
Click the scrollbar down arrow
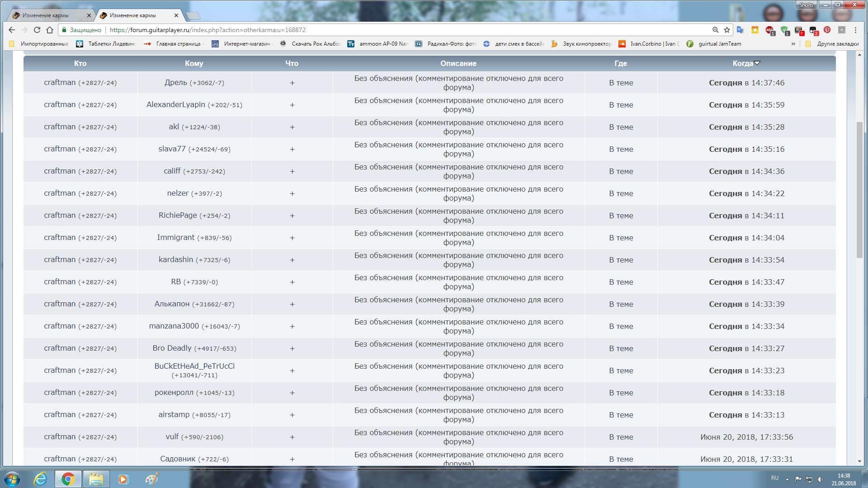859,461
